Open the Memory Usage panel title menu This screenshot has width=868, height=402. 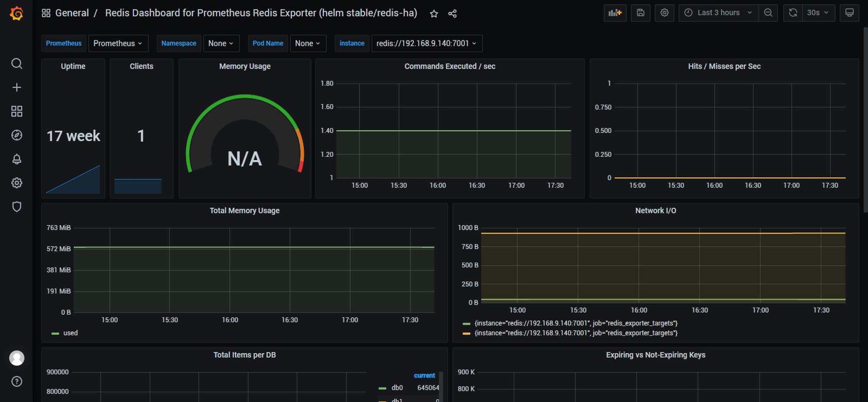tap(245, 66)
